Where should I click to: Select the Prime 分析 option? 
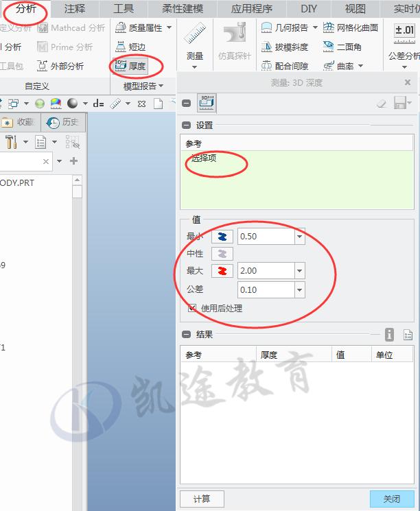65,47
